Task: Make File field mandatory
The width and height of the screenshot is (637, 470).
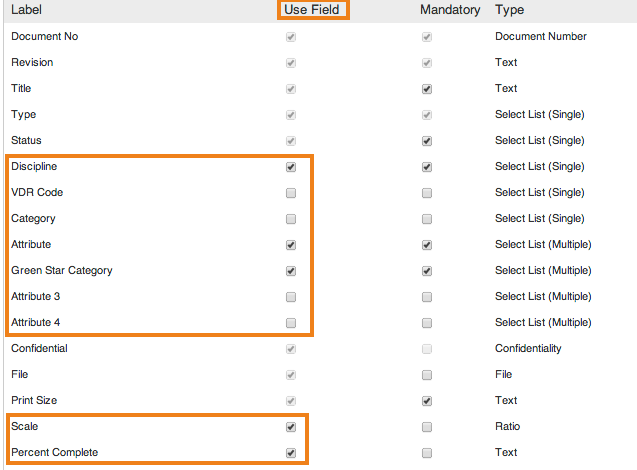Action: pos(427,375)
